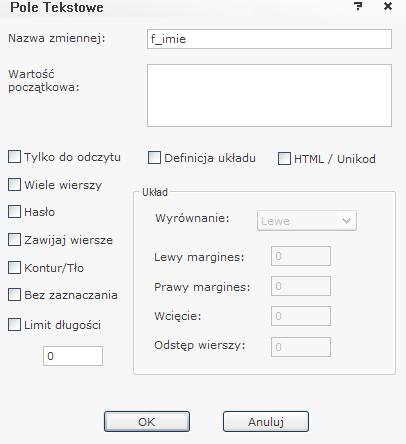Close the Pole Tekstowe dialog
406x444 pixels.
(388, 6)
